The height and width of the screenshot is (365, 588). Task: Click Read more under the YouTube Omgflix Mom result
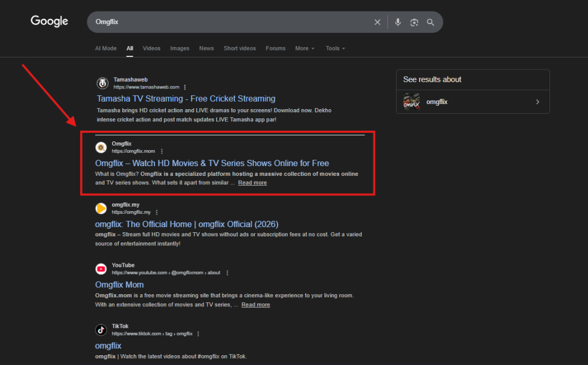(256, 305)
